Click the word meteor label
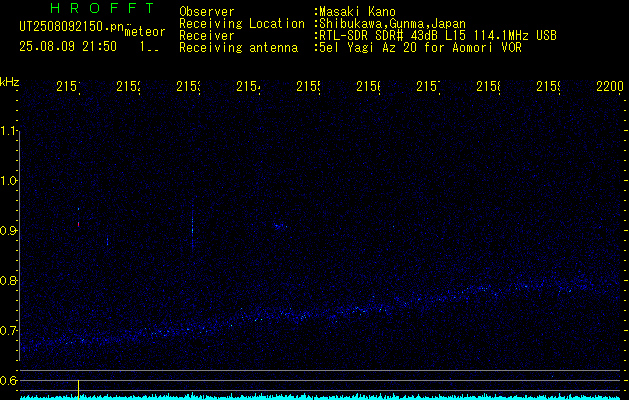The image size is (629, 400). pyautogui.click(x=145, y=32)
